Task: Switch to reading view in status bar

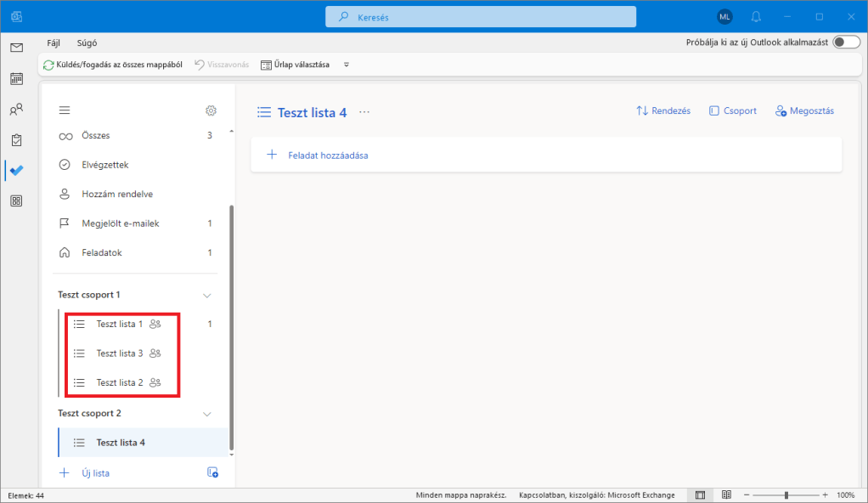Action: (726, 495)
